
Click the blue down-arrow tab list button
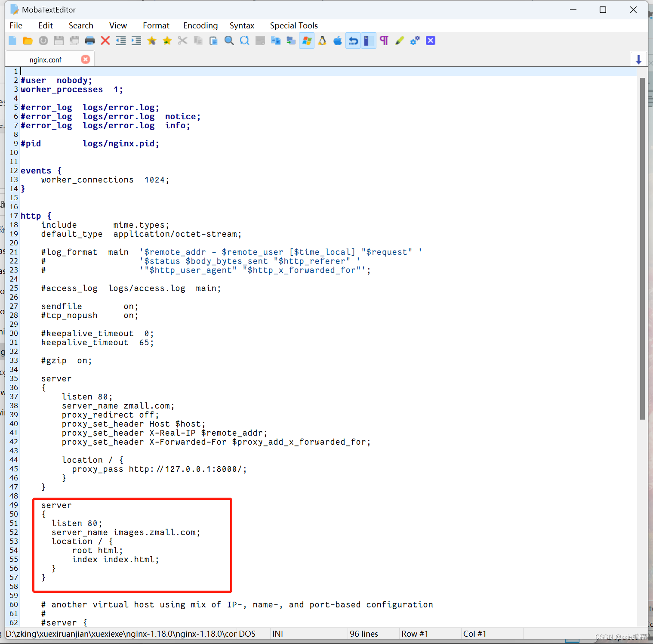click(x=639, y=59)
